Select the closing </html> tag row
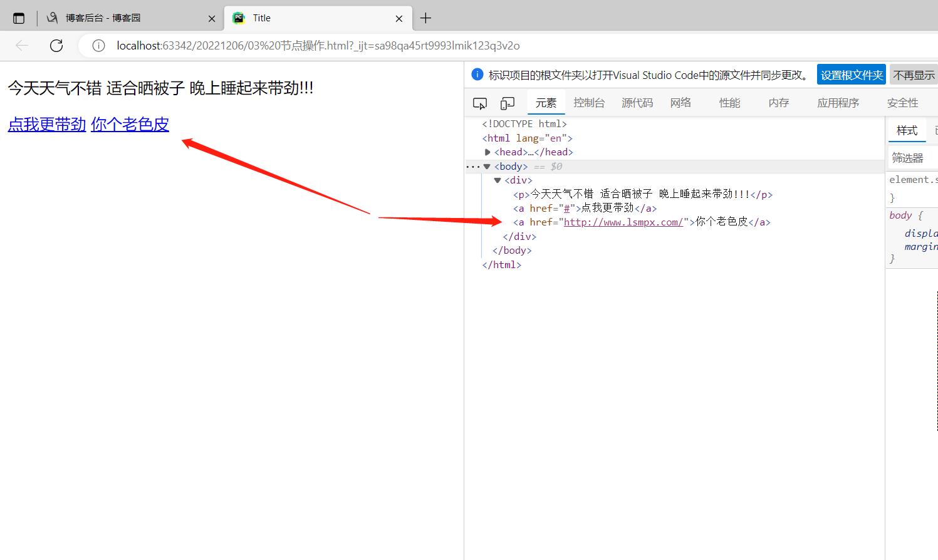Viewport: 938px width, 560px height. (x=502, y=265)
